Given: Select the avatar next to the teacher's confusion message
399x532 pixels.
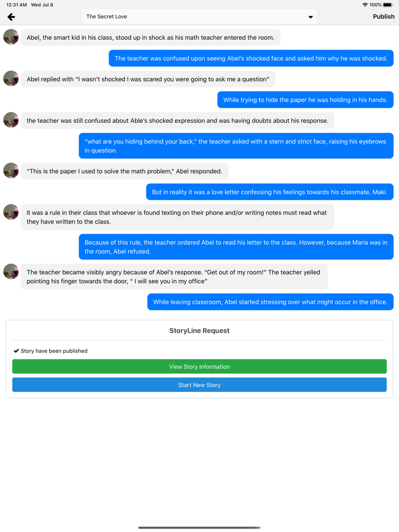Looking at the screenshot, I should click(x=11, y=120).
